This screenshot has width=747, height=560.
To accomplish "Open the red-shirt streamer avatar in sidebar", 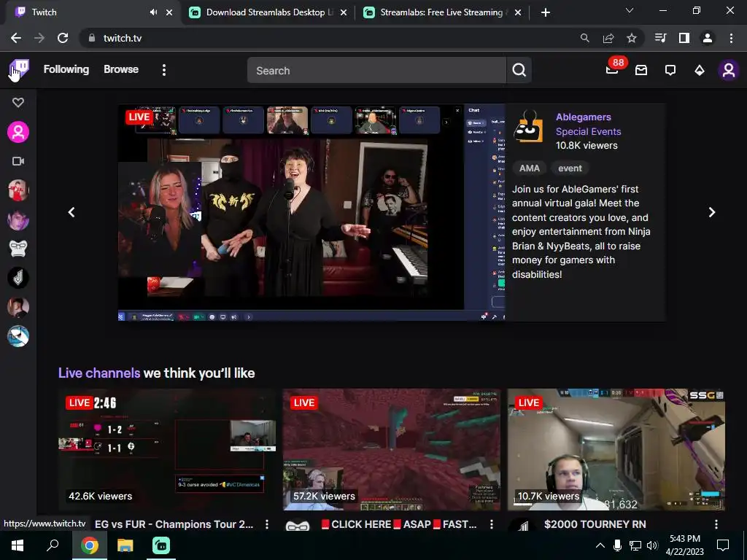I will coord(18,190).
